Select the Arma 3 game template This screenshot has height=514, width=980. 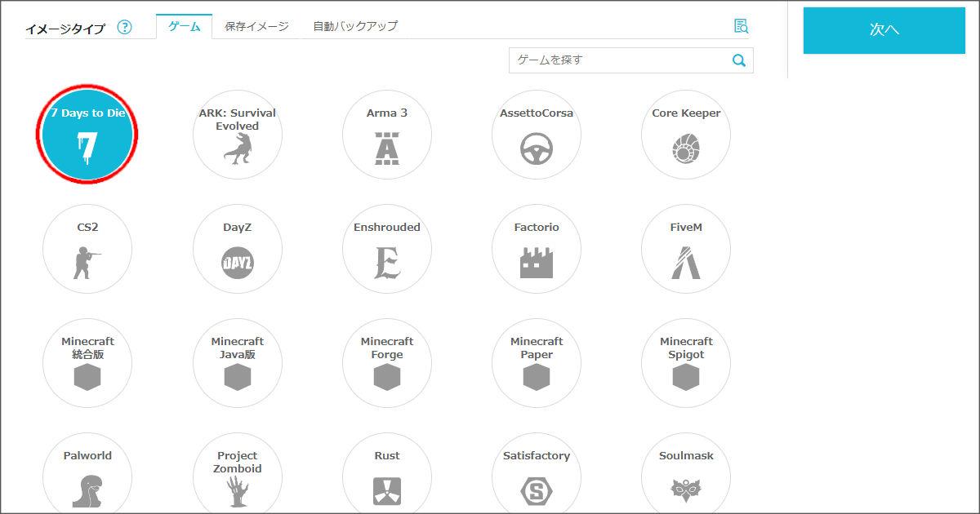(x=387, y=135)
